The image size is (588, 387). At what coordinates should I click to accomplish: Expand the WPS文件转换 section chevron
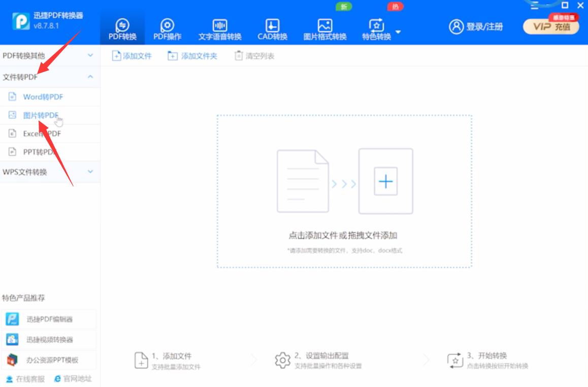pyautogui.click(x=90, y=171)
